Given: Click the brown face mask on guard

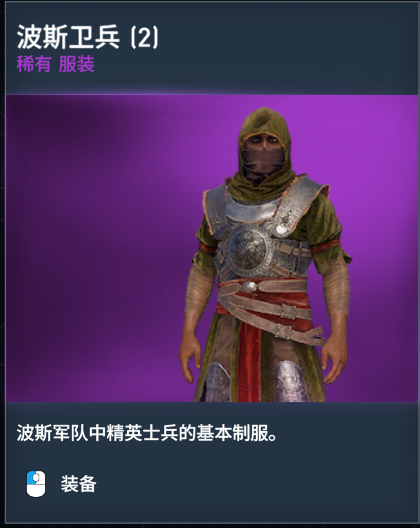Looking at the screenshot, I should click(x=262, y=159).
